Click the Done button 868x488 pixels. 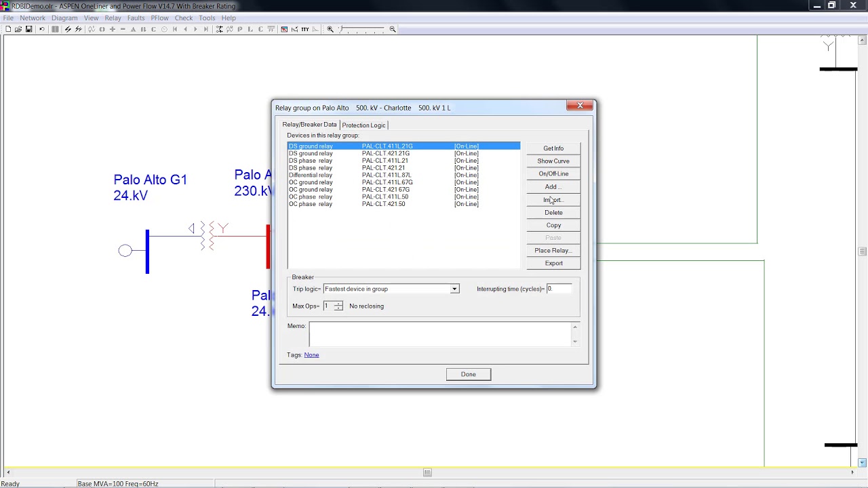469,375
